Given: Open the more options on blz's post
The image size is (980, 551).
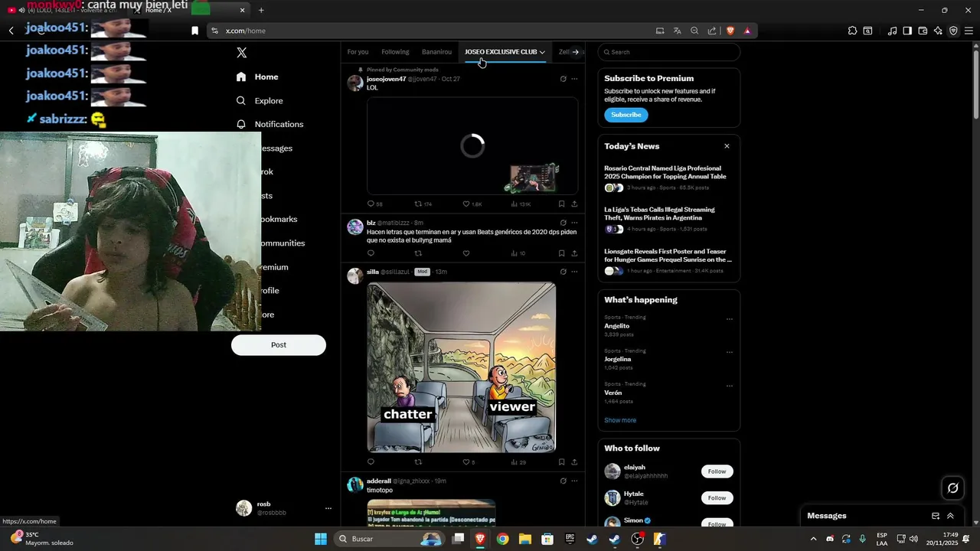Looking at the screenshot, I should (x=574, y=223).
